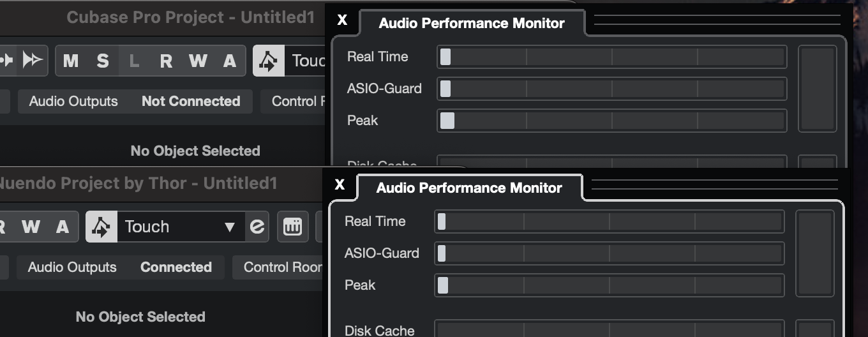Select lower Audio Performance Monitor tab
This screenshot has width=868, height=337.
pos(469,188)
